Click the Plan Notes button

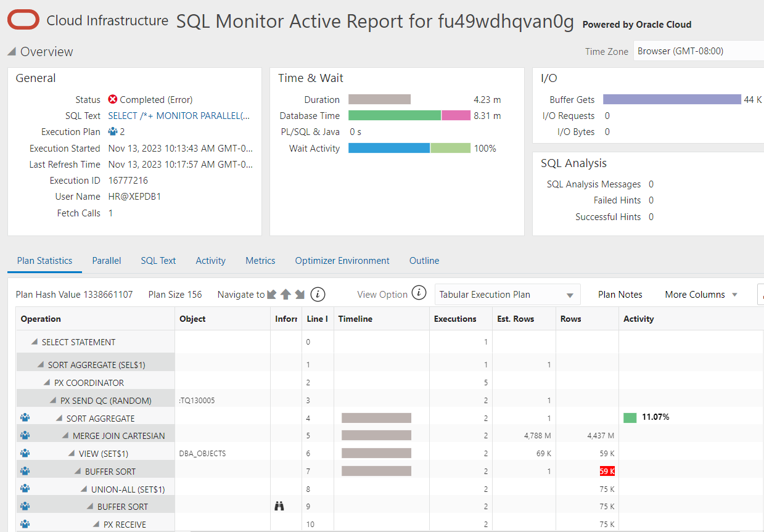[x=620, y=295]
